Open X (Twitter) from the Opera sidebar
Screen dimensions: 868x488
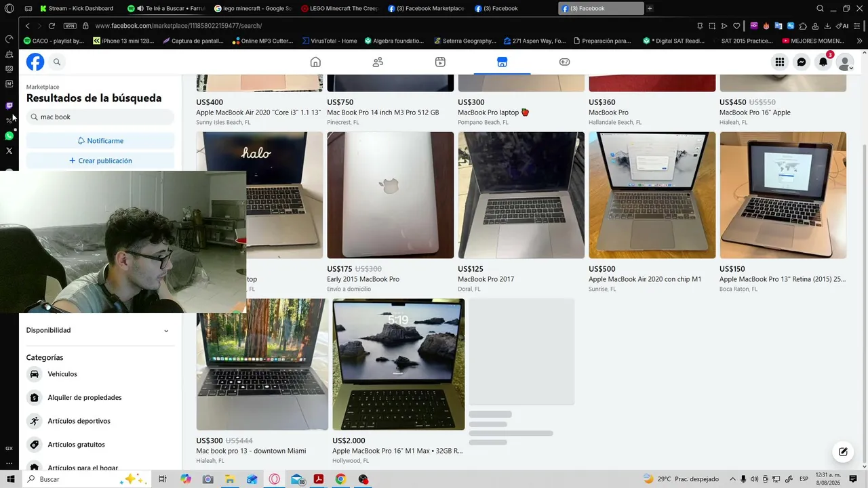pos(9,150)
